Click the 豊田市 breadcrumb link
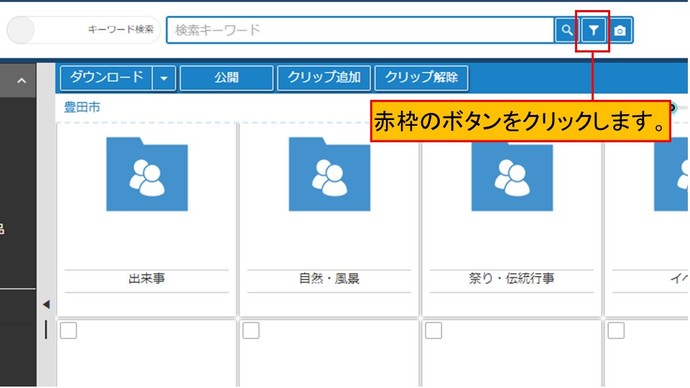The height and width of the screenshot is (388, 690). [x=82, y=107]
